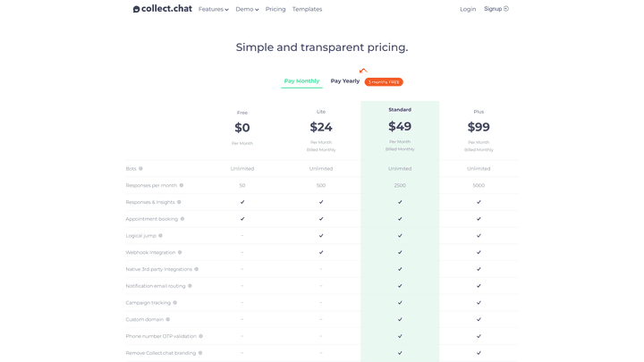Click info icon next to Campaign tracking
Screen dimensions: 644x362
(x=175, y=303)
